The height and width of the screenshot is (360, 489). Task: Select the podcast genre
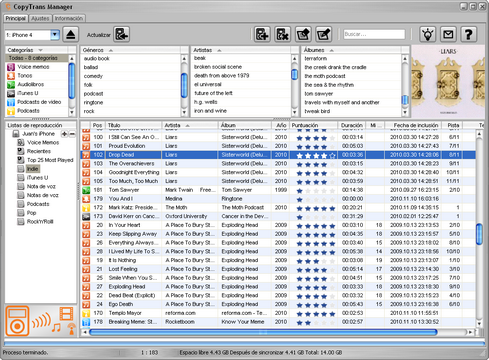93,94
